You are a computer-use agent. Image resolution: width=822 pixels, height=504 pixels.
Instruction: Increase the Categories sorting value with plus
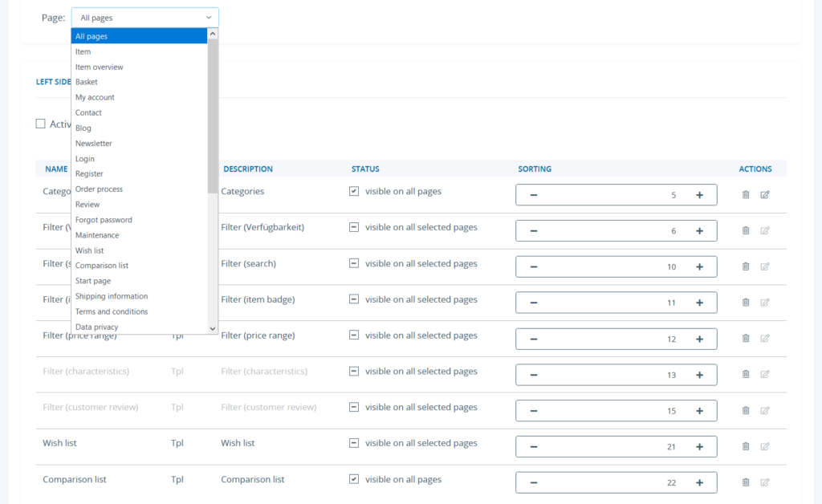pyautogui.click(x=698, y=194)
